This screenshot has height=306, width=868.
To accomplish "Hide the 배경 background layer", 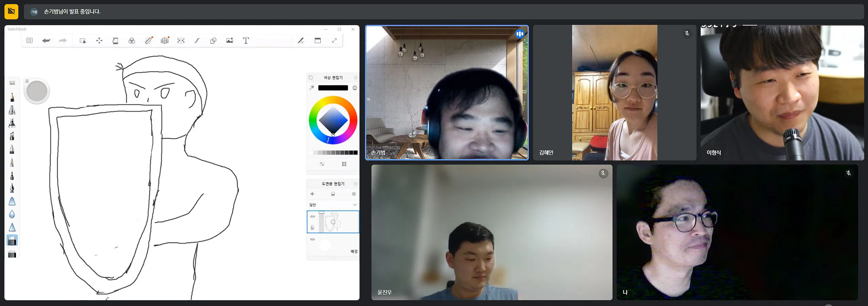I will (313, 239).
